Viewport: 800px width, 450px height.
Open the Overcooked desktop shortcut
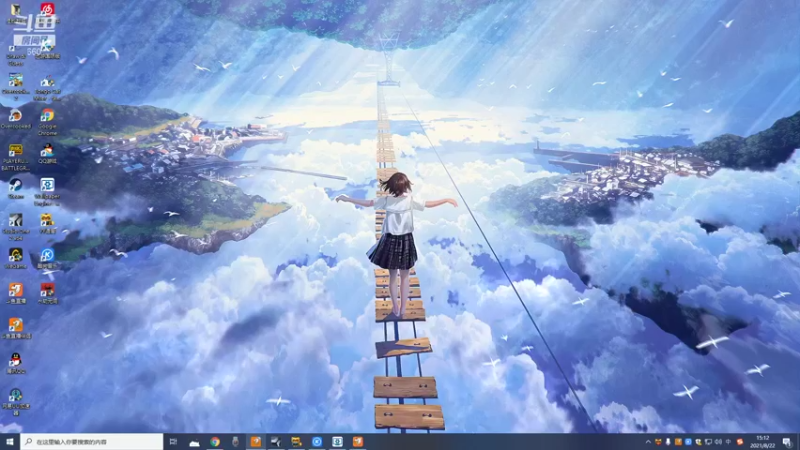(x=15, y=118)
